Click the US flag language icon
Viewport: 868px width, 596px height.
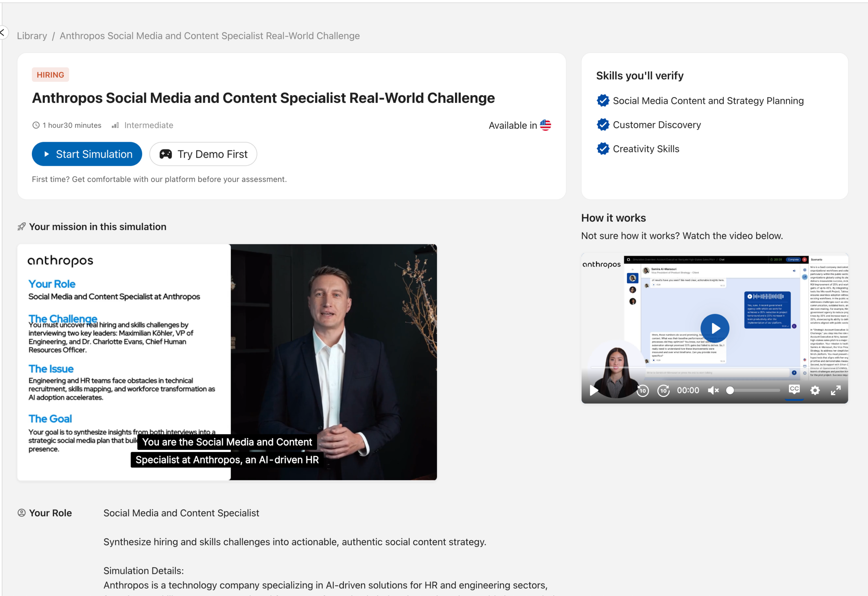coord(545,125)
